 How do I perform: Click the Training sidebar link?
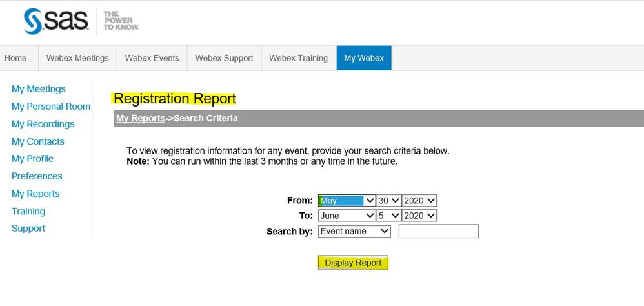[x=28, y=211]
